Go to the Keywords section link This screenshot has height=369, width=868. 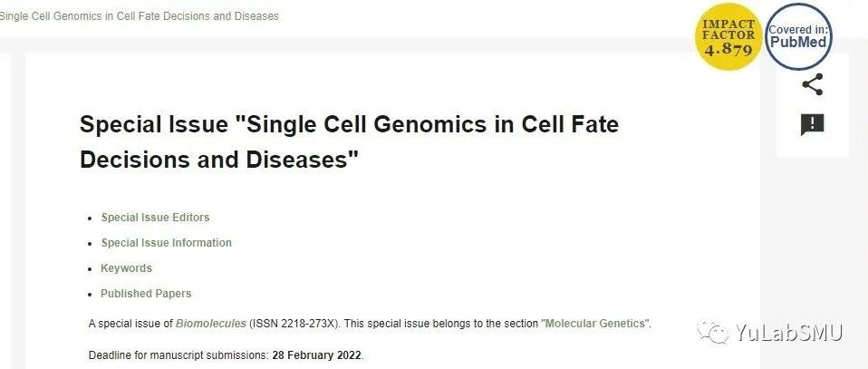pos(126,268)
